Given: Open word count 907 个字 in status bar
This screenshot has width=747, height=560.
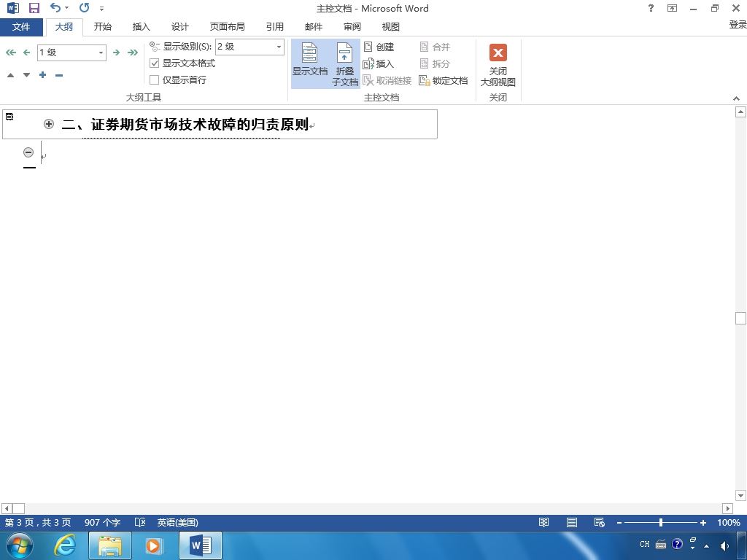Looking at the screenshot, I should point(102,522).
